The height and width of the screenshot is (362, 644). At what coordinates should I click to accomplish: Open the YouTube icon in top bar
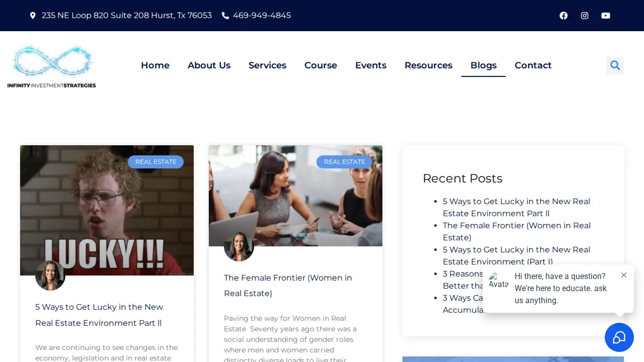606,16
